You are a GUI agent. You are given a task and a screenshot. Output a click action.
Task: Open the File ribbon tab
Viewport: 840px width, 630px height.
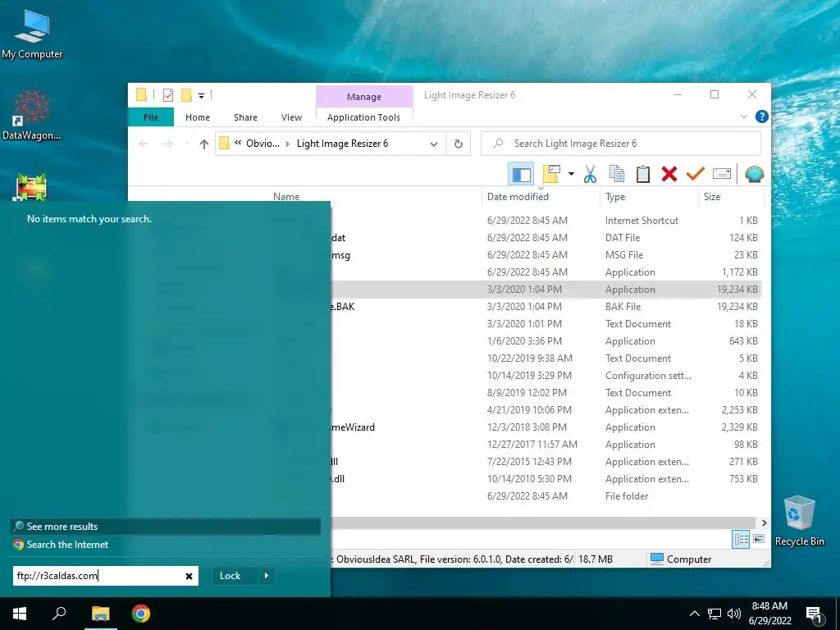(151, 116)
